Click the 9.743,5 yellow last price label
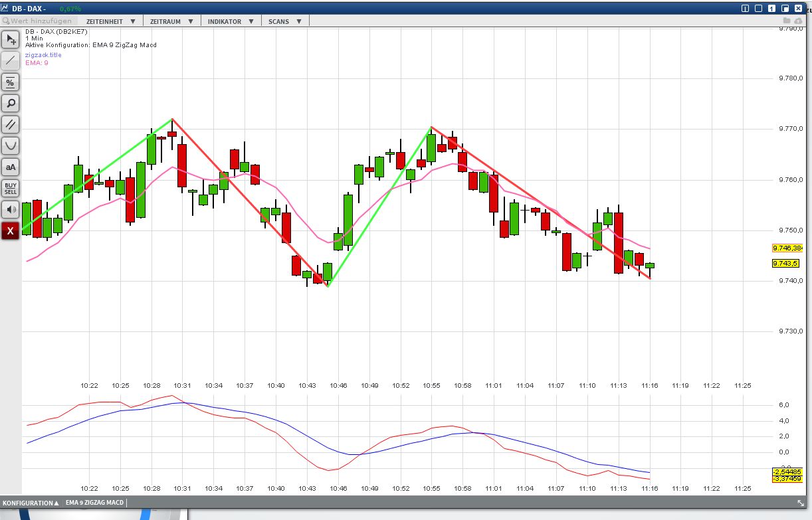This screenshot has width=812, height=520. coord(785,264)
